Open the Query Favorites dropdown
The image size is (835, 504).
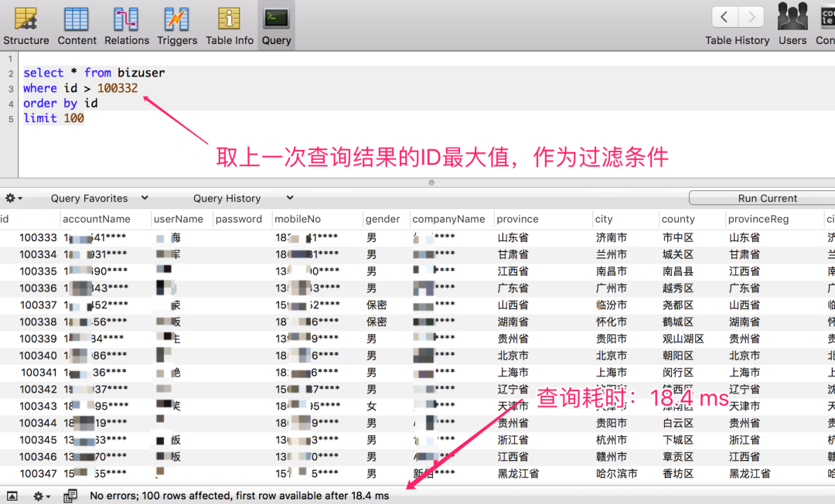click(91, 198)
